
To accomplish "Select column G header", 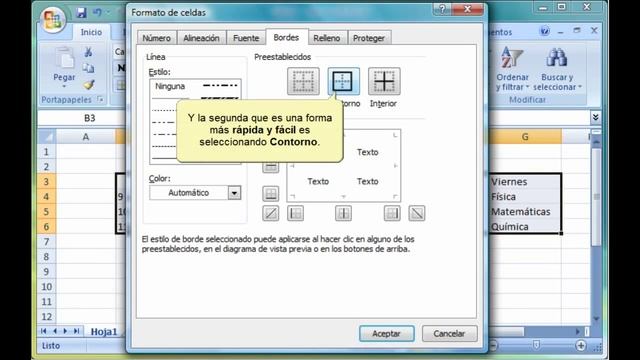I will pos(525,137).
